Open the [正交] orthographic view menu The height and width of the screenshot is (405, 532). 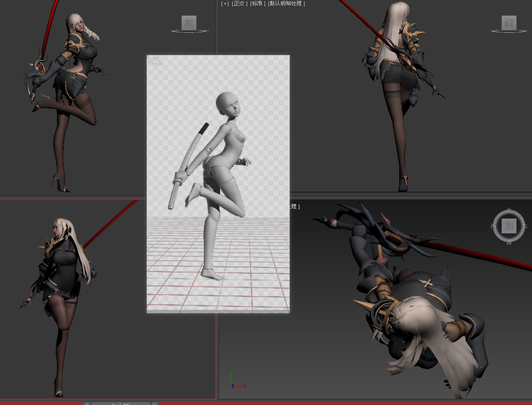click(239, 3)
